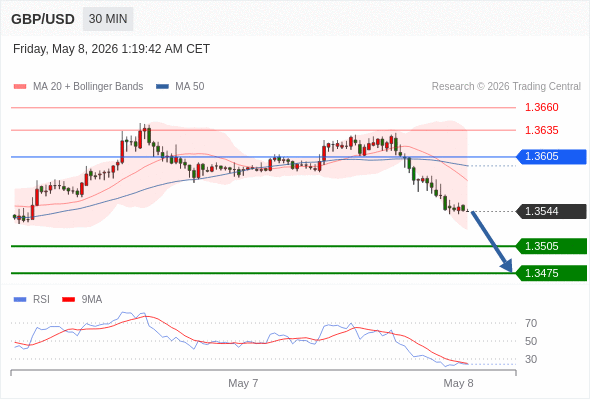Click the blue 1.3605 pivot price tag
This screenshot has height=400, width=590.
tap(551, 157)
